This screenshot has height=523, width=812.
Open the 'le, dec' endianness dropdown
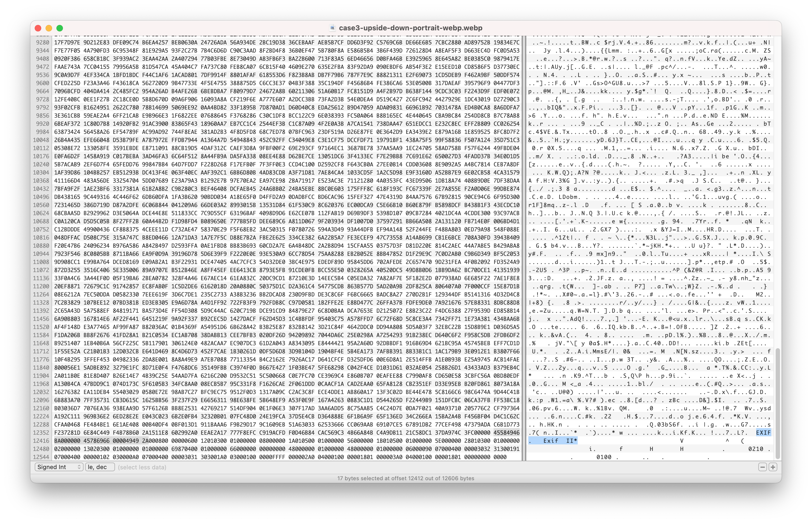point(100,467)
